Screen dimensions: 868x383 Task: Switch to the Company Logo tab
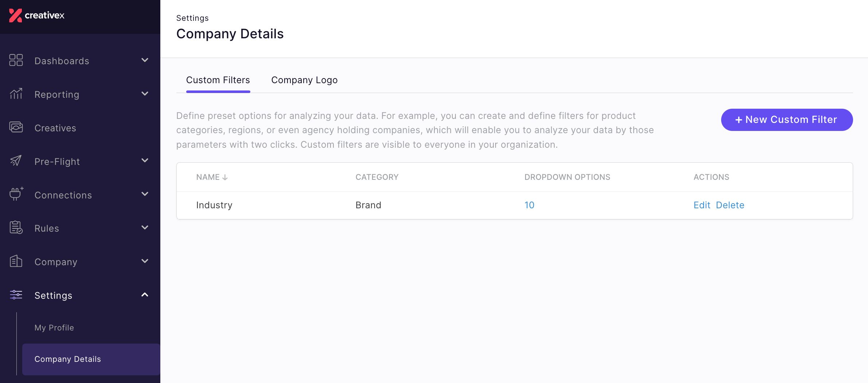coord(304,80)
